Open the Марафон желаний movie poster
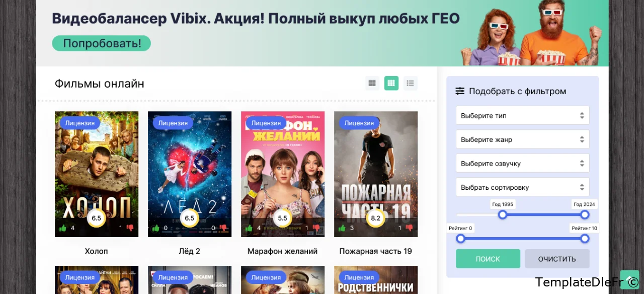 click(x=283, y=174)
